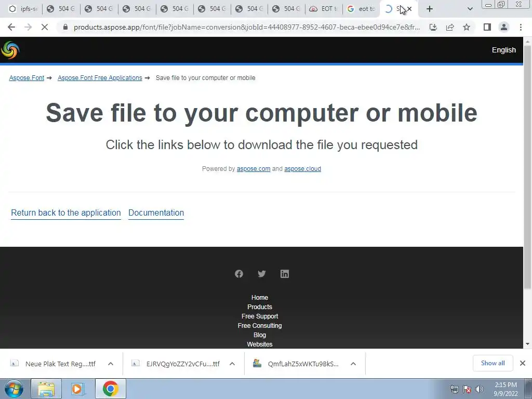Image resolution: width=532 pixels, height=399 pixels.
Task: Click Websites in the footer
Action: (260, 344)
